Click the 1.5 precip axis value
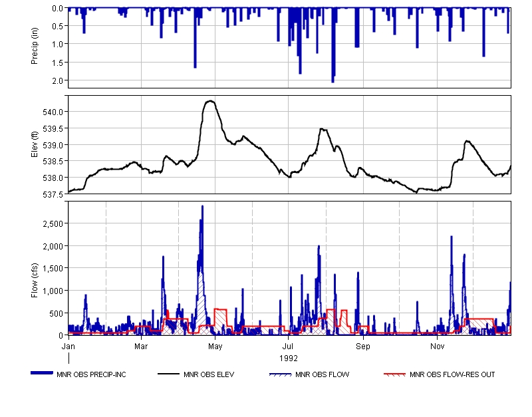532x417 pixels. (x=58, y=63)
